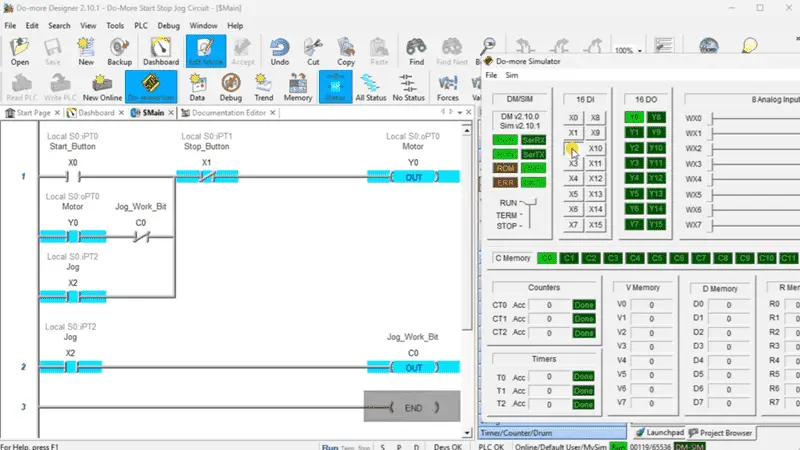Toggle X8 input in simulator
This screenshot has width=800, height=450.
595,118
